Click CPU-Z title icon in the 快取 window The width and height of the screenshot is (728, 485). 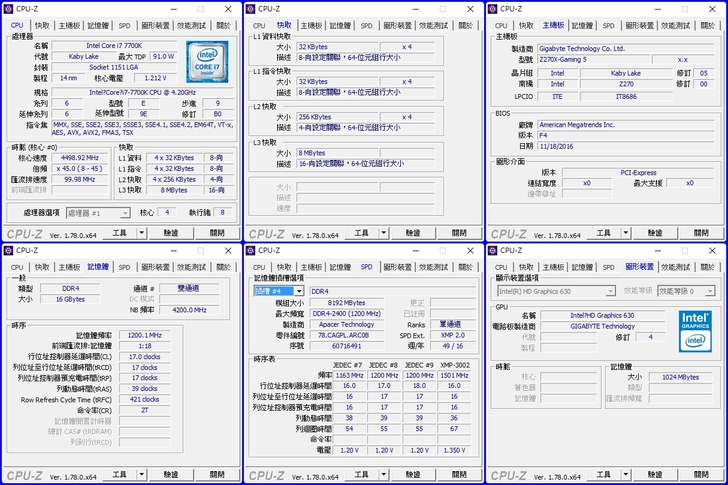(250, 9)
